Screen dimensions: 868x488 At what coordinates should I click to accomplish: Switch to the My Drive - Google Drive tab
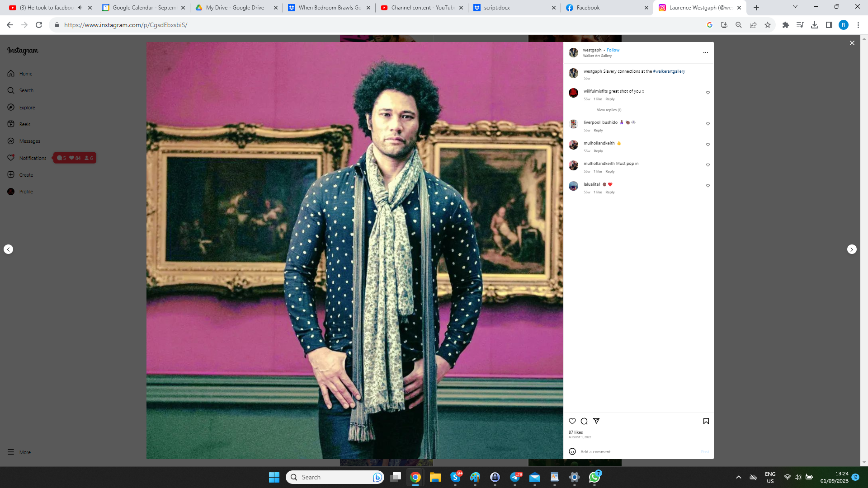pyautogui.click(x=236, y=8)
